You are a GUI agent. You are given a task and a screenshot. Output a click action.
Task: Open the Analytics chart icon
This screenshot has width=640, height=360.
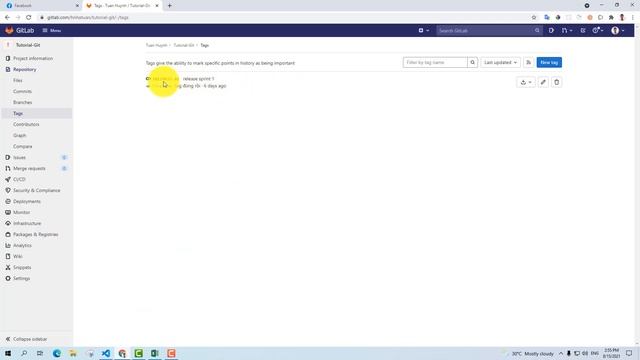[8, 246]
